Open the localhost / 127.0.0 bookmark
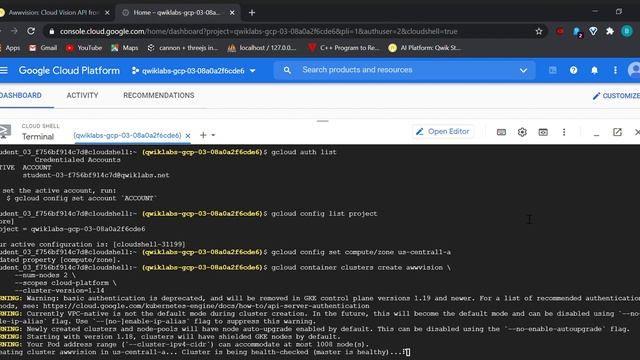The height and width of the screenshot is (360, 640). (x=262, y=48)
